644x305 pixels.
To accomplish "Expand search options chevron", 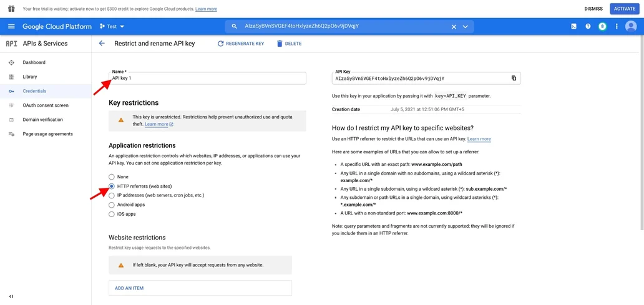I will point(466,27).
